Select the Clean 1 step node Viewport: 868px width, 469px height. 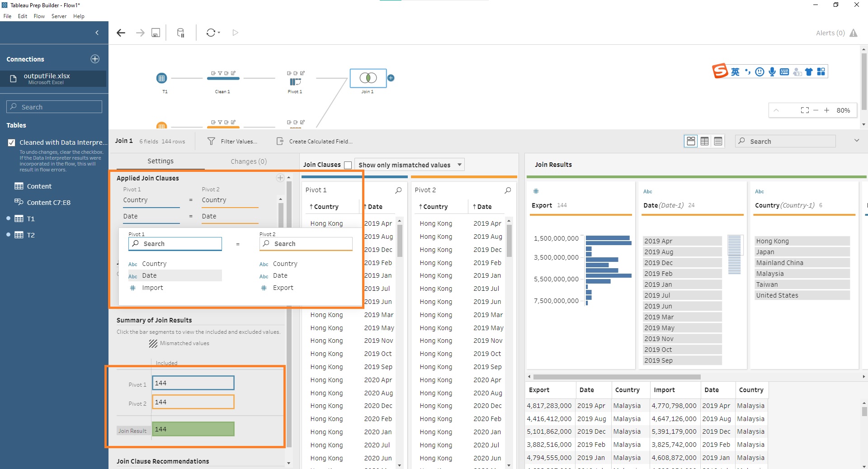coord(223,78)
